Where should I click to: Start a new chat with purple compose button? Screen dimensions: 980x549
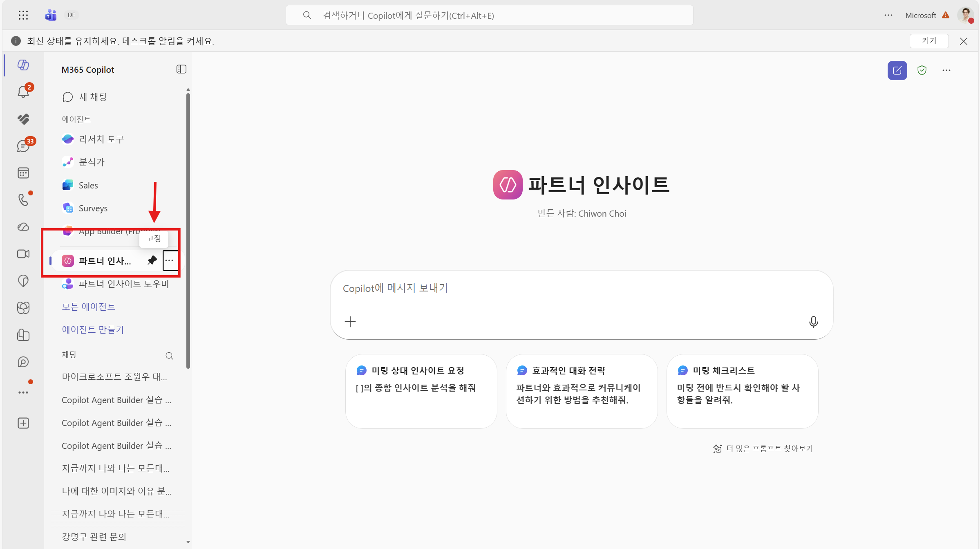pyautogui.click(x=897, y=70)
